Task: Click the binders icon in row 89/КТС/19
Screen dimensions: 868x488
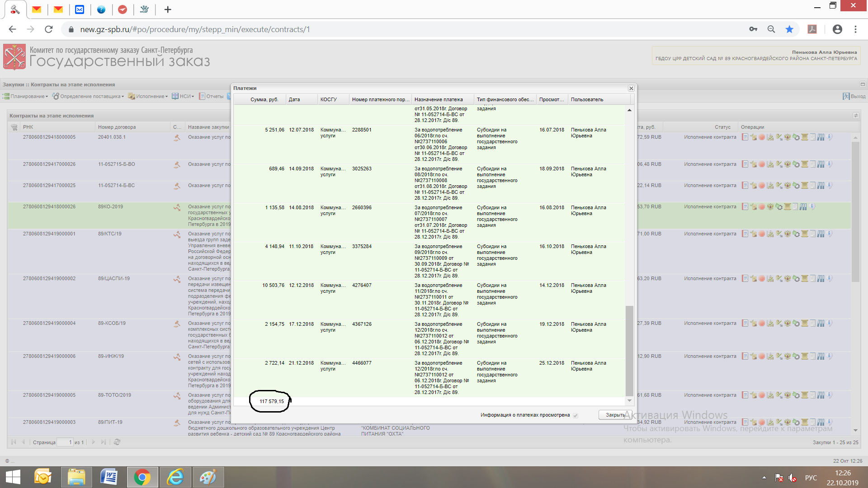Action: pos(821,234)
